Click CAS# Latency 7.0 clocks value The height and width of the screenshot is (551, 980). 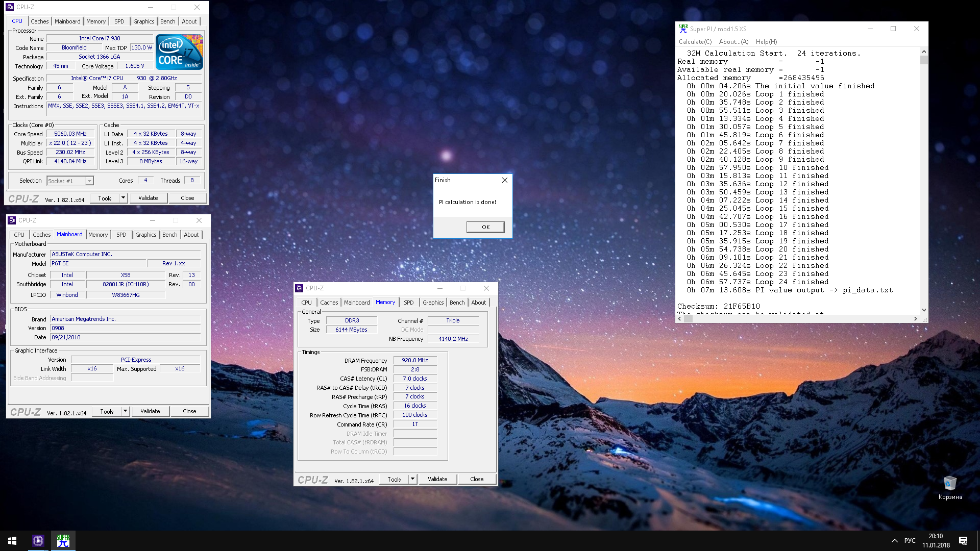pyautogui.click(x=415, y=379)
